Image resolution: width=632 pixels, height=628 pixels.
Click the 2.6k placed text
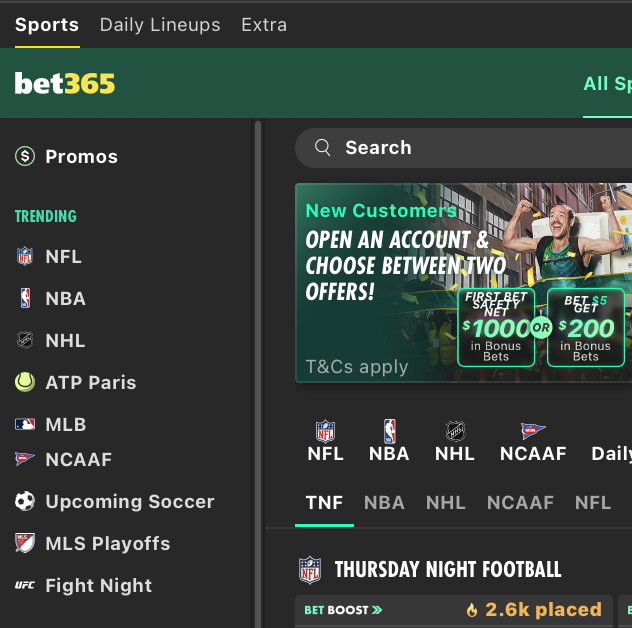pyautogui.click(x=543, y=609)
